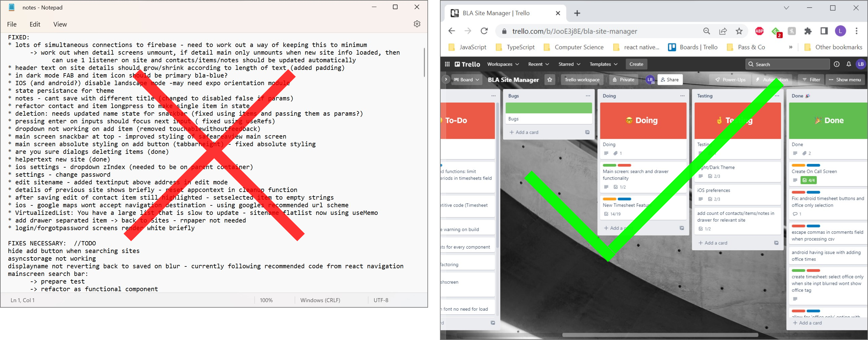The height and width of the screenshot is (340, 868).
Task: Open the Bugs card with green cover
Action: point(549,113)
